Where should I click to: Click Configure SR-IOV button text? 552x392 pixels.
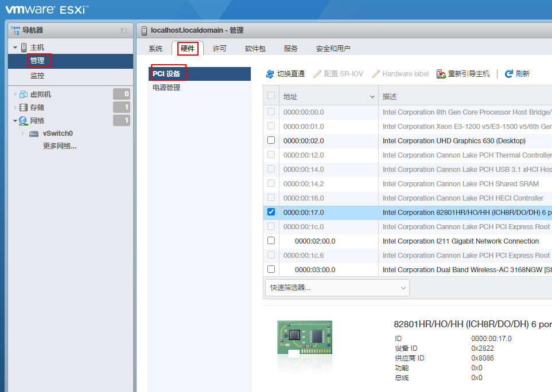tap(343, 74)
